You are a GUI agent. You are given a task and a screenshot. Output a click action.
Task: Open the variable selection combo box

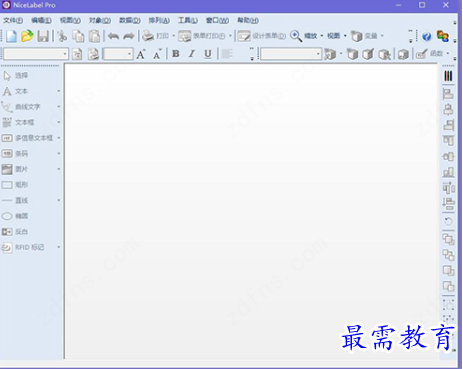pos(291,54)
